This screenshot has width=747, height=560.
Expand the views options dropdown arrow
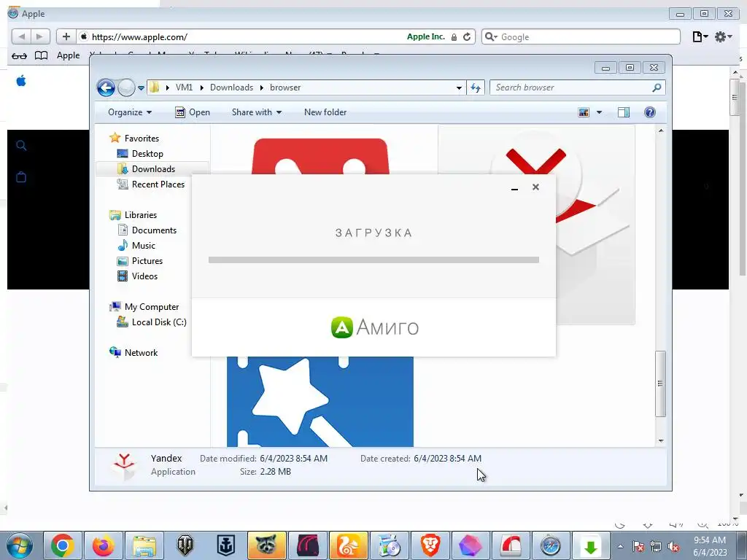600,112
